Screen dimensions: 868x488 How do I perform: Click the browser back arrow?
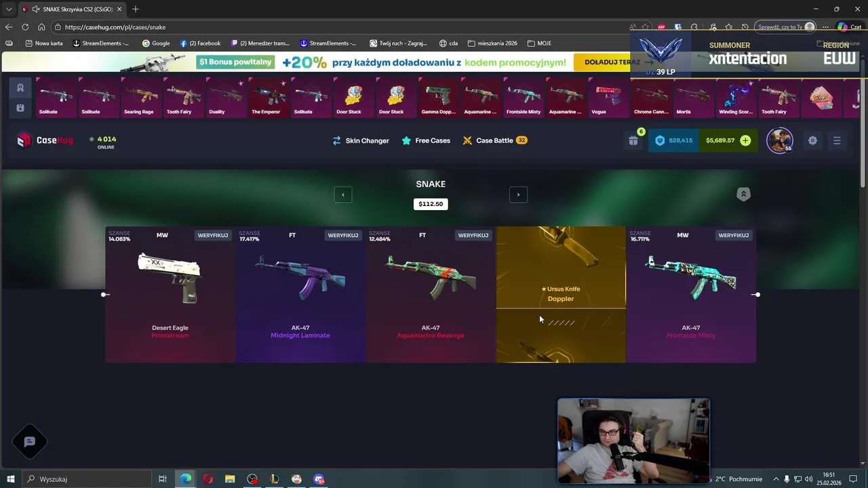click(x=8, y=27)
